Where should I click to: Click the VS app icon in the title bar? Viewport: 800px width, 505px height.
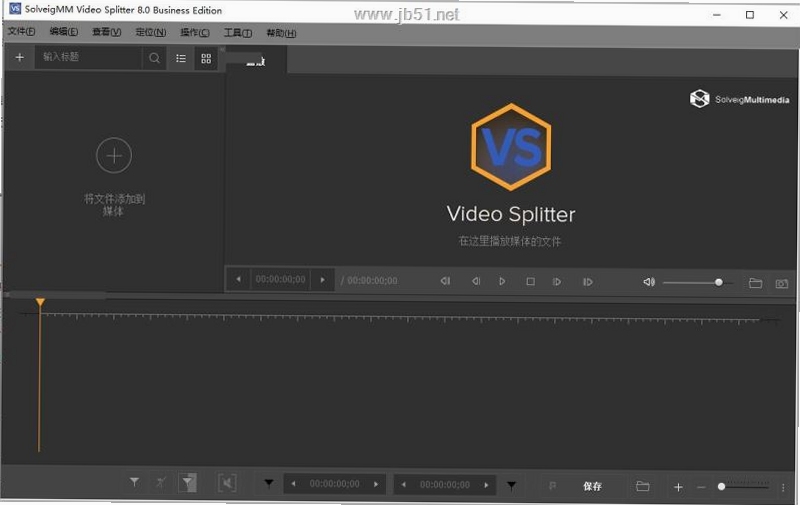(15, 9)
